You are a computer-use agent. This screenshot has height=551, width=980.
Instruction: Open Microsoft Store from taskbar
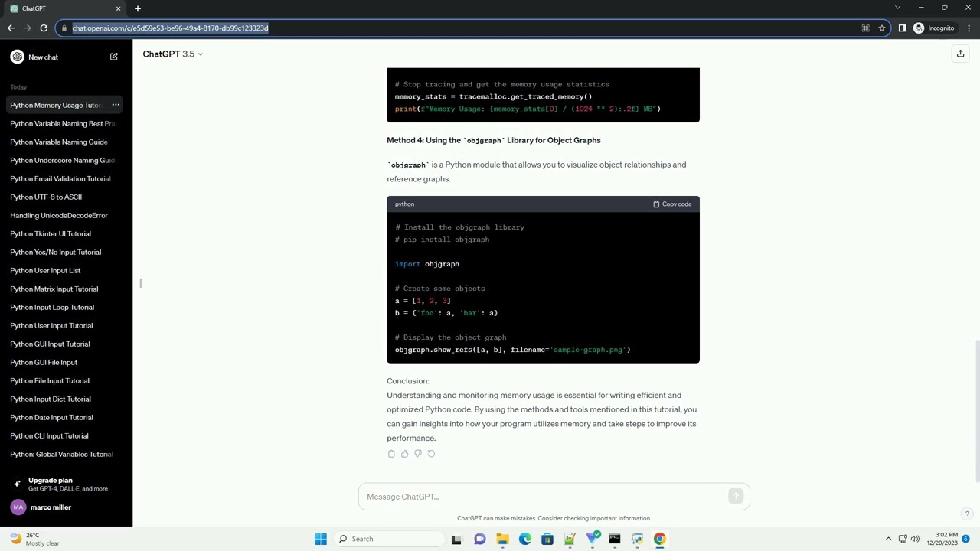pos(547,539)
